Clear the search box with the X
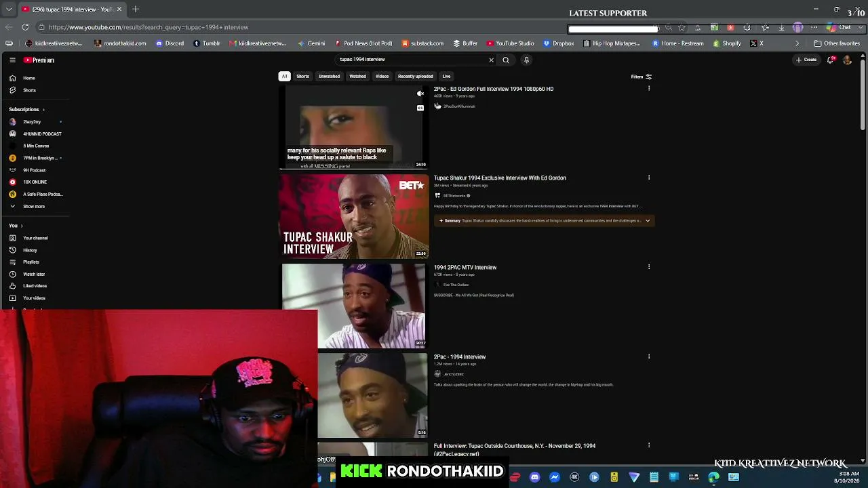Screen dimensions: 868x488 (492, 60)
